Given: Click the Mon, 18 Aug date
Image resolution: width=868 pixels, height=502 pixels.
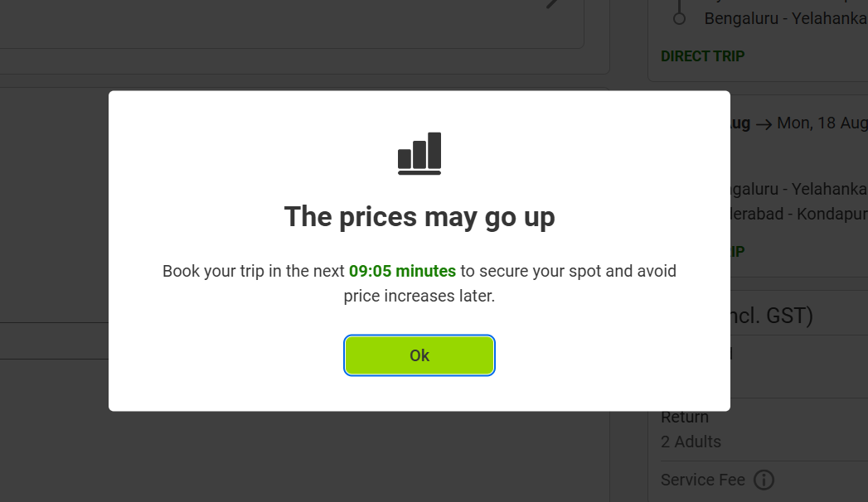Looking at the screenshot, I should click(822, 123).
